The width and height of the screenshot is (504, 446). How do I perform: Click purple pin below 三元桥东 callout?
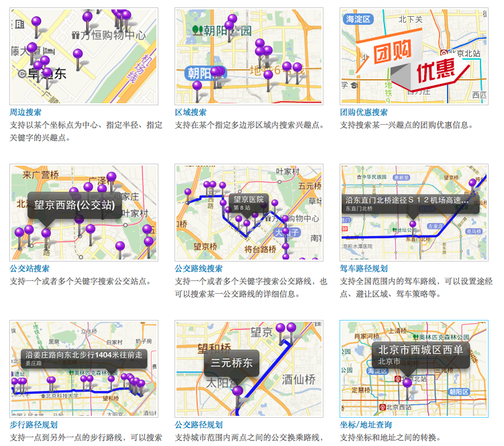238,392
